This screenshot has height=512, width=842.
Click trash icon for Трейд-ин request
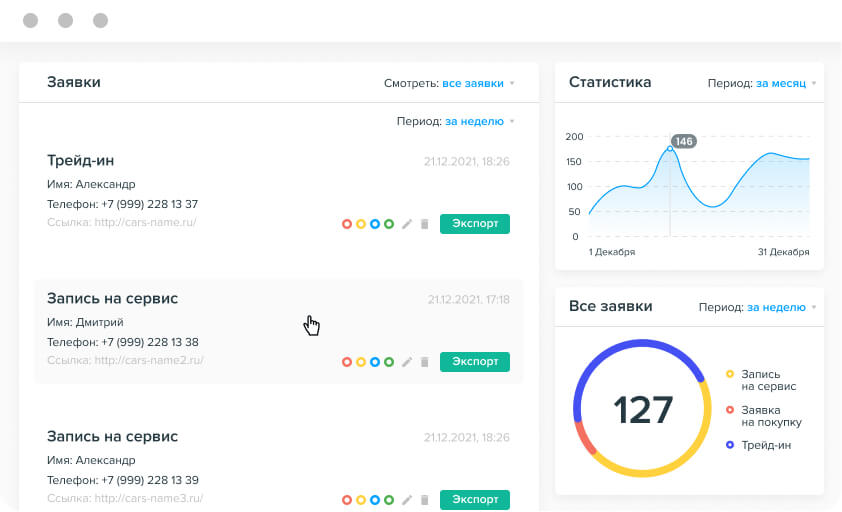(x=424, y=224)
